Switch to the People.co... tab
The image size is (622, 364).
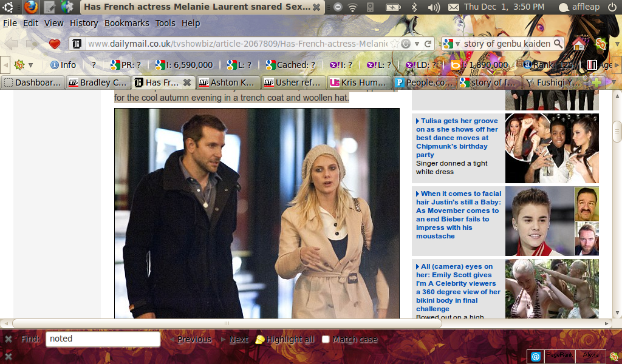coord(425,83)
